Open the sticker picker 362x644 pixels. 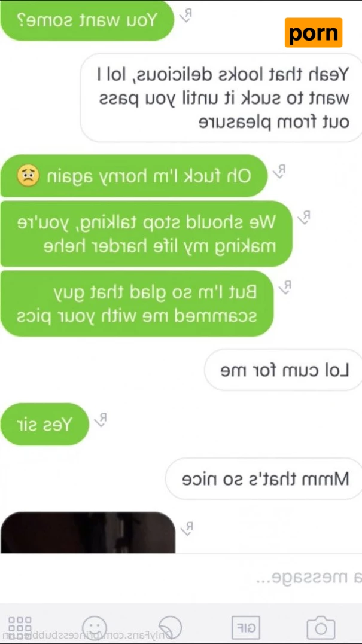coord(170,626)
